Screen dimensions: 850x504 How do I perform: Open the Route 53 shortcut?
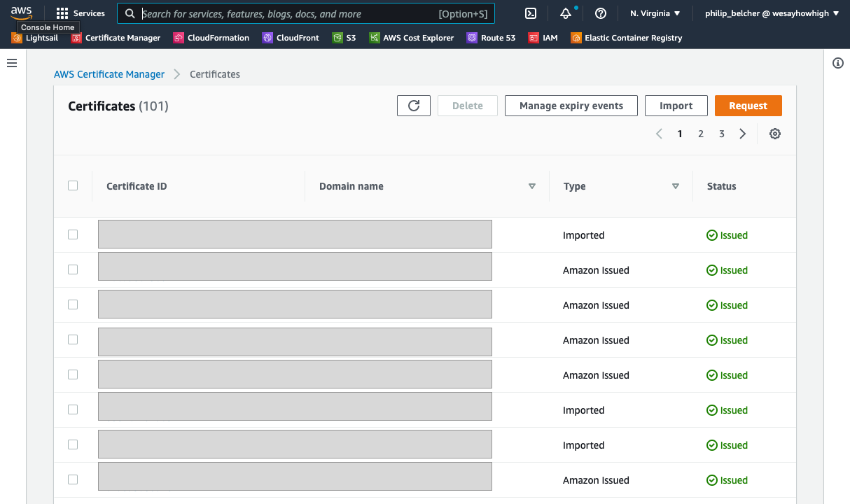[492, 38]
